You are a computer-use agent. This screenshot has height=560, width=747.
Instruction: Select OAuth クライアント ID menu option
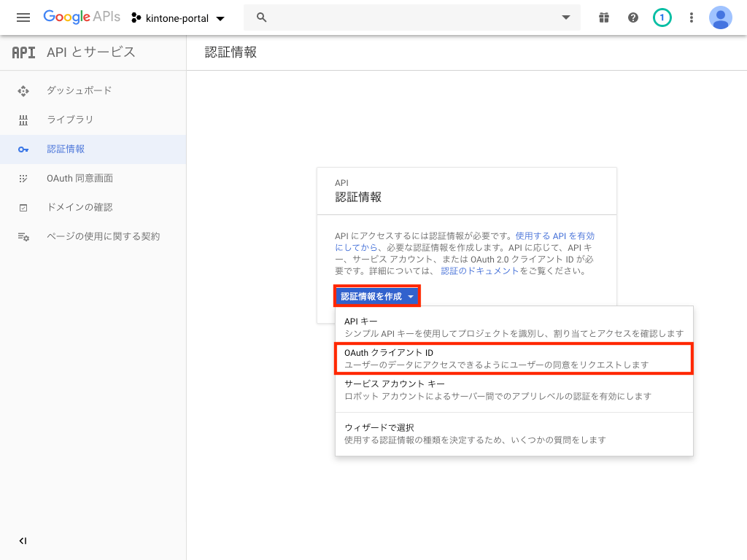[x=514, y=358]
